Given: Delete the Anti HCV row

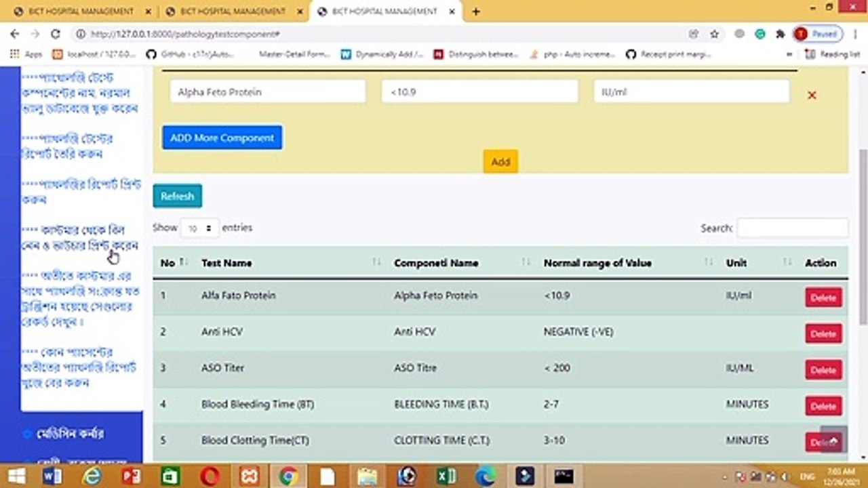Looking at the screenshot, I should tap(823, 333).
